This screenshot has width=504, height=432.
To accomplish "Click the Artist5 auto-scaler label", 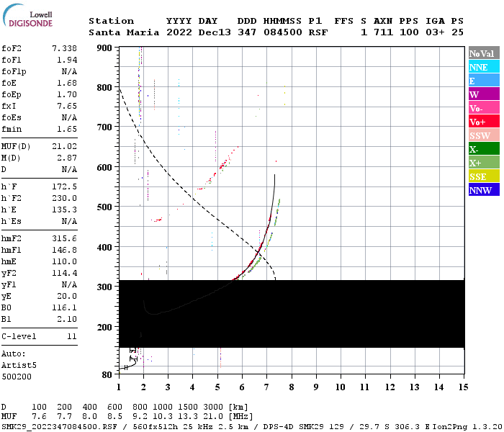I will click(x=19, y=366).
